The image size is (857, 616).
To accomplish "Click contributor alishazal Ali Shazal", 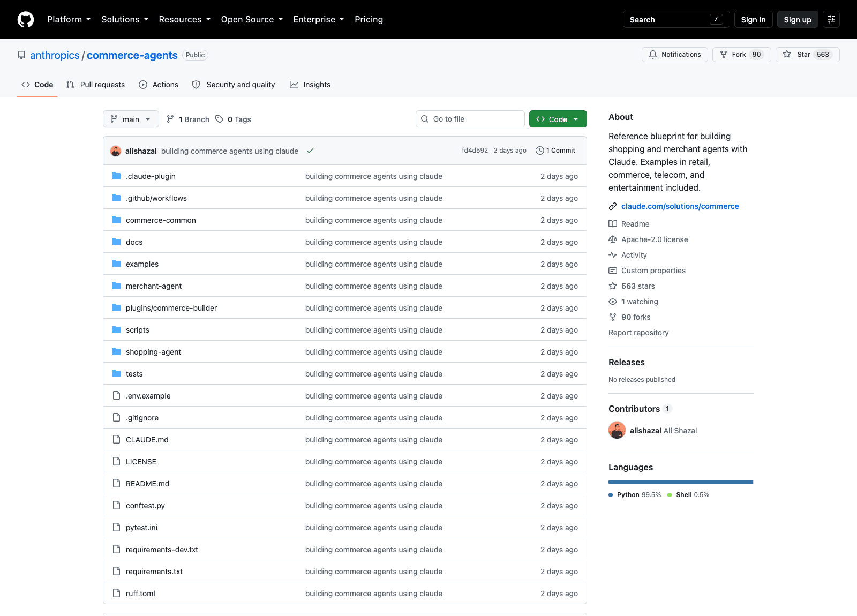I will tap(653, 431).
